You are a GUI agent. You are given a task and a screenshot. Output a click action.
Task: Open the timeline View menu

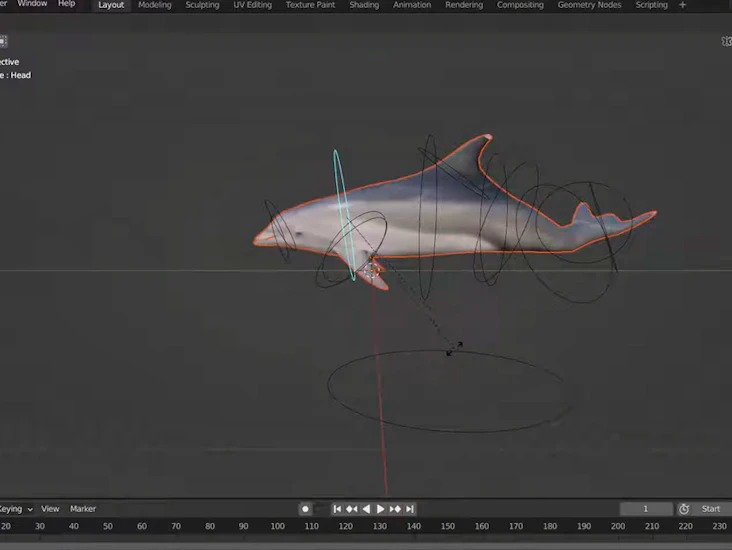click(50, 509)
